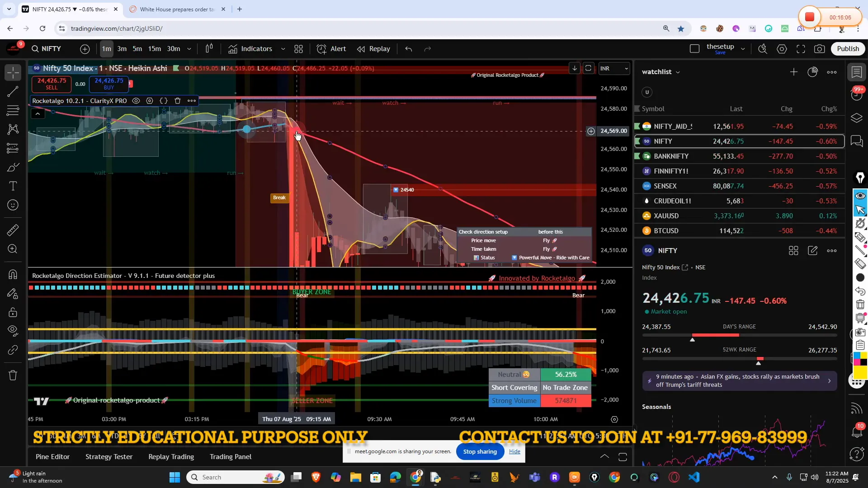Create a new Alert
The image size is (868, 488).
pos(331,49)
